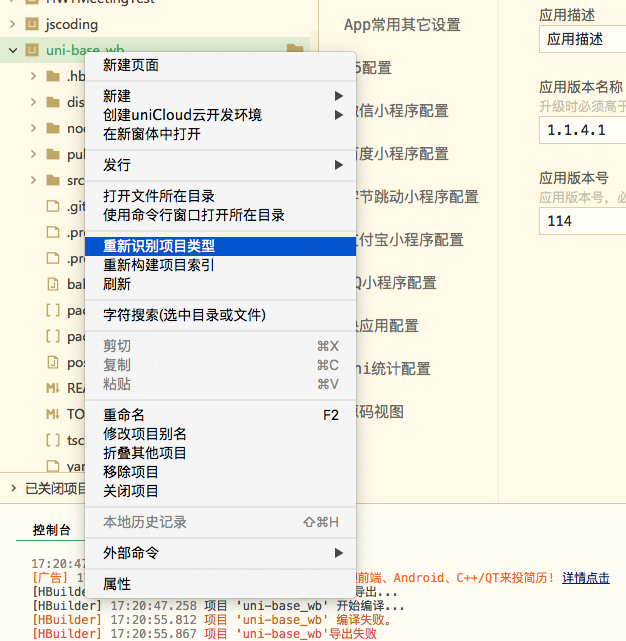Image resolution: width=626 pixels, height=641 pixels.
Task: Open the 发行 submenu
Action: click(220, 165)
